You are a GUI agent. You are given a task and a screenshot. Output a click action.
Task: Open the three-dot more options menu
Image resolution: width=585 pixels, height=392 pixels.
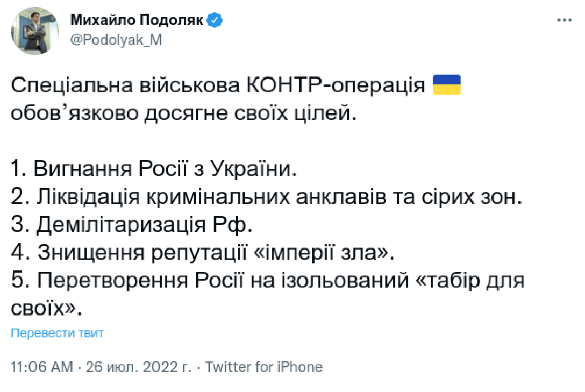pyautogui.click(x=564, y=20)
